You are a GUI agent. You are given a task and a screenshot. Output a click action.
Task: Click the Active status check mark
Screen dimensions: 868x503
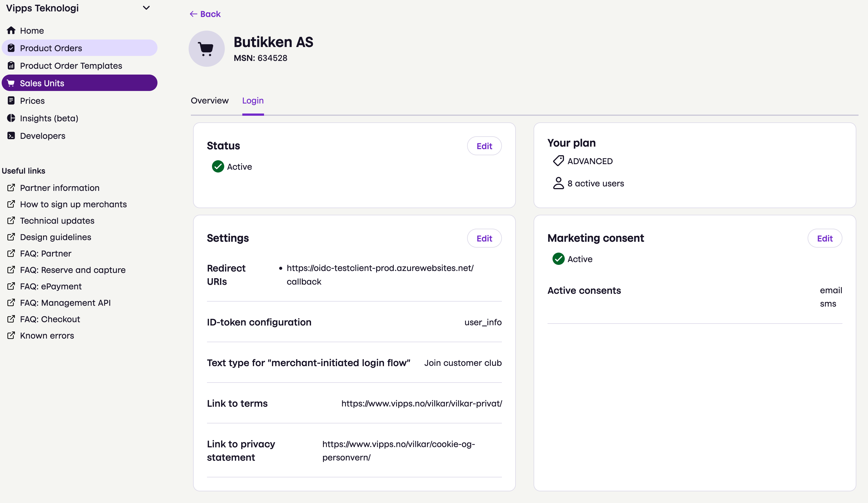(x=218, y=166)
